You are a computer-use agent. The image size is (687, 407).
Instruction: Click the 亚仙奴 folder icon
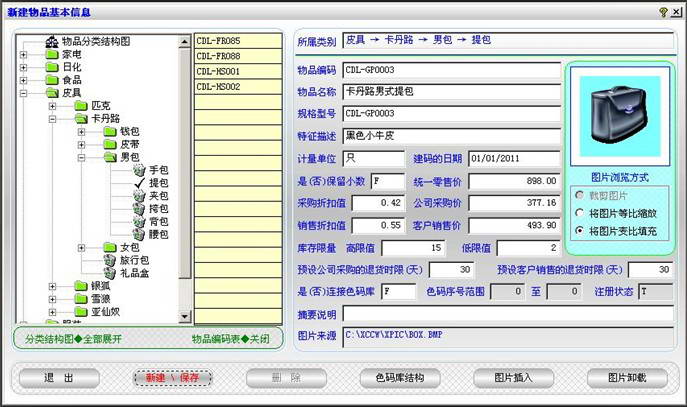(81, 312)
